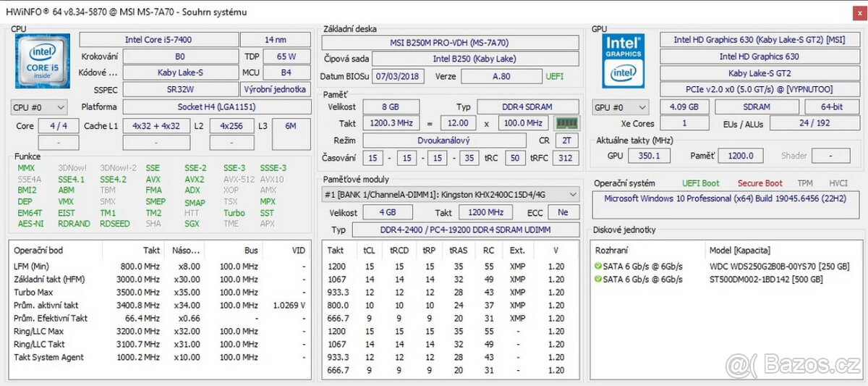Click the Takt System Agent row
Viewport: 868px width, 386px height.
(160, 357)
